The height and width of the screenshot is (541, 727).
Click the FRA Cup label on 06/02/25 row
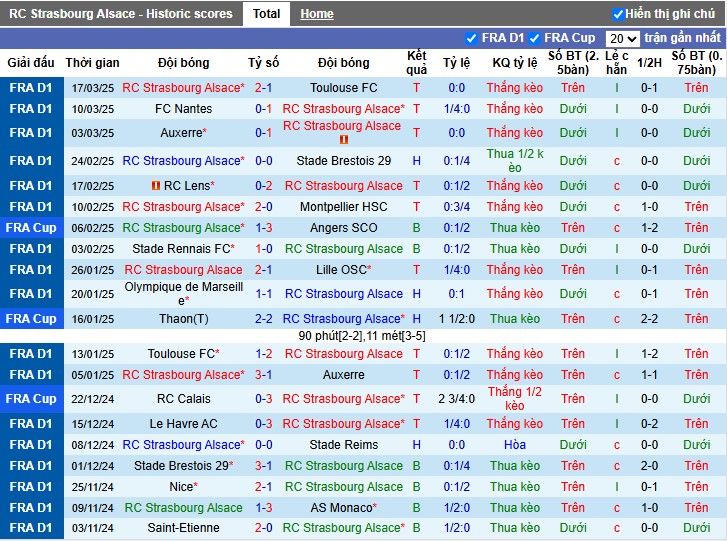(31, 228)
